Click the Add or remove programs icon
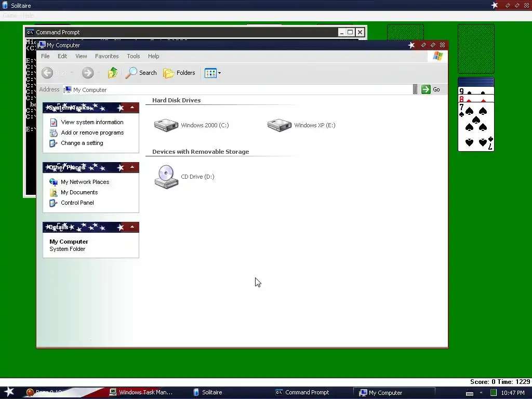The width and height of the screenshot is (532, 399). point(54,132)
